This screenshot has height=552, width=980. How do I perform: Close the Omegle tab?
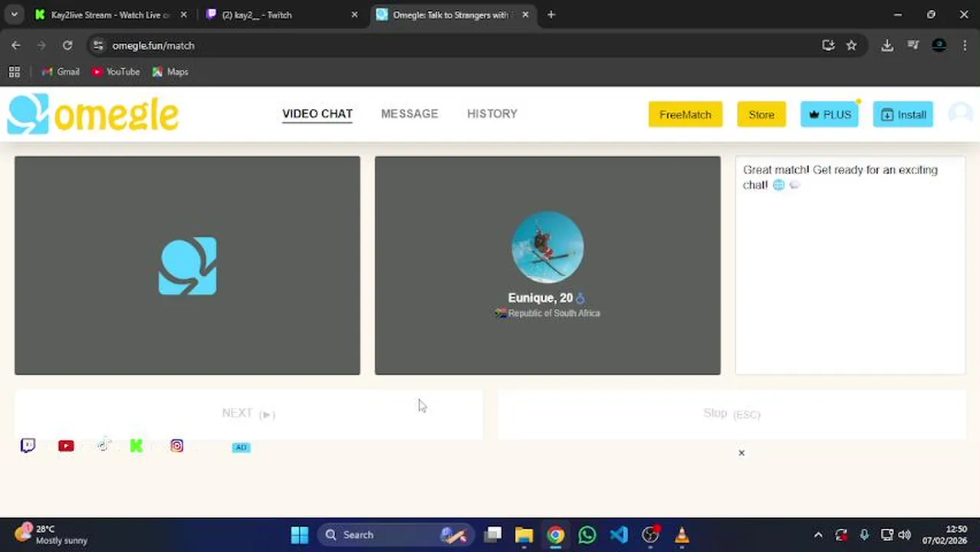(x=525, y=15)
